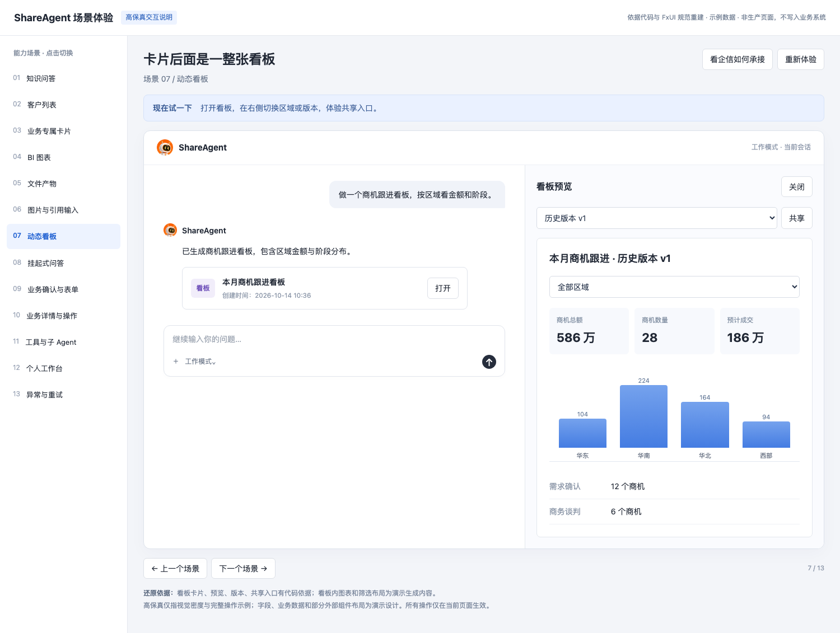
Task: Click the 华南 bar in the chart
Action: tap(643, 416)
